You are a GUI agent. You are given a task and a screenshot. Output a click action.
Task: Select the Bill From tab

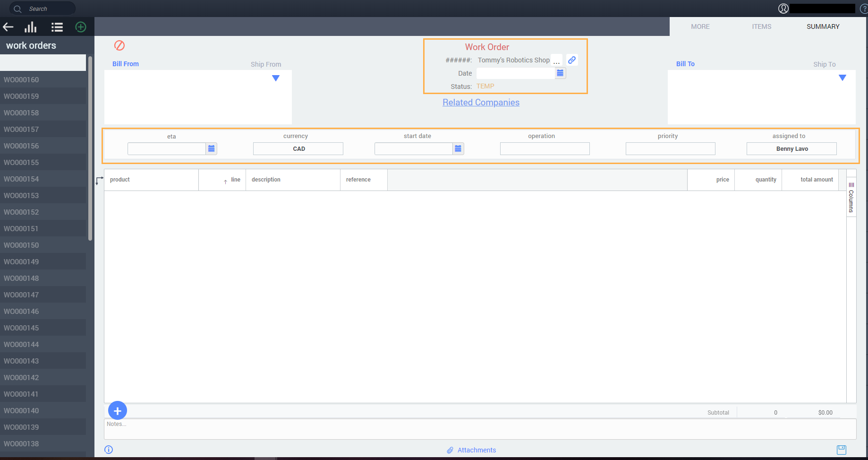126,64
